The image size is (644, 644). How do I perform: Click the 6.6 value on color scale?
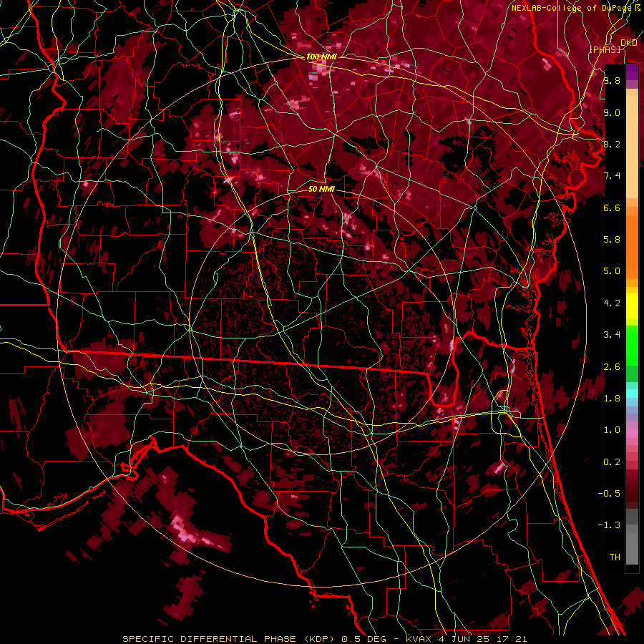[612, 208]
